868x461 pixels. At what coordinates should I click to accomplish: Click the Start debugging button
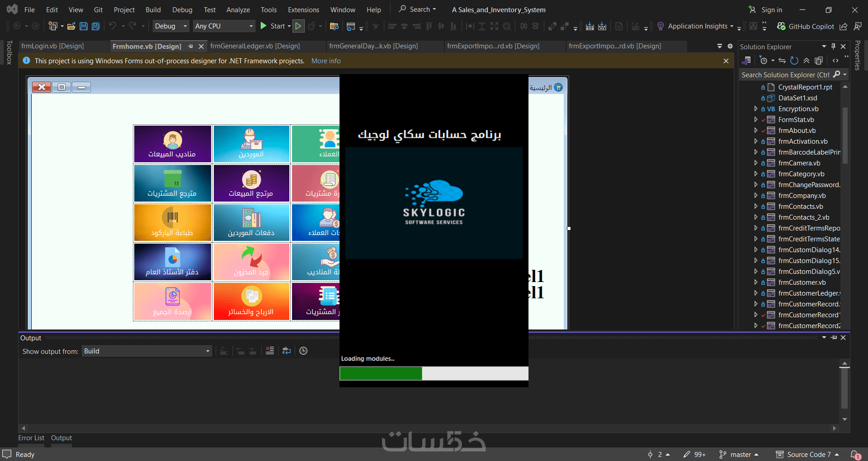(x=274, y=26)
